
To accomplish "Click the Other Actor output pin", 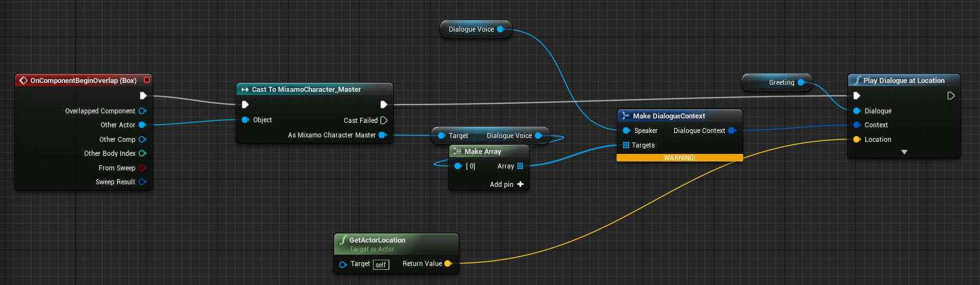I will pos(142,125).
